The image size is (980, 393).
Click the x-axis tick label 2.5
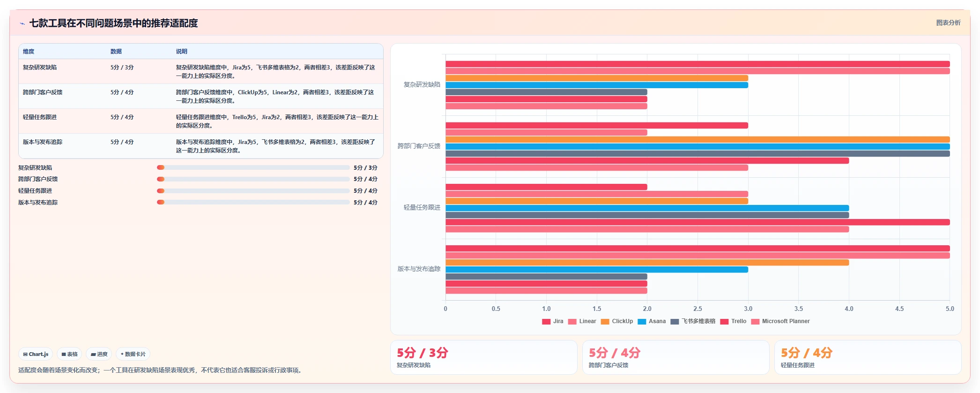698,309
